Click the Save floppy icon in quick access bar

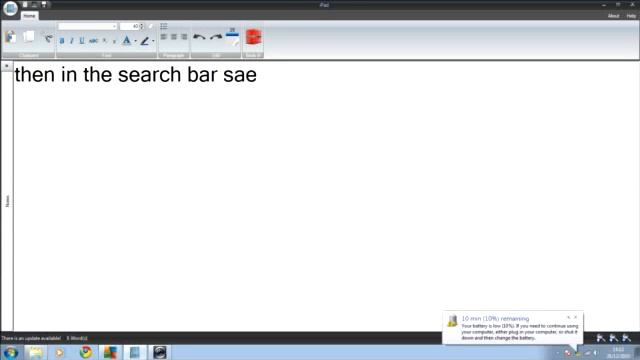coord(44,4)
